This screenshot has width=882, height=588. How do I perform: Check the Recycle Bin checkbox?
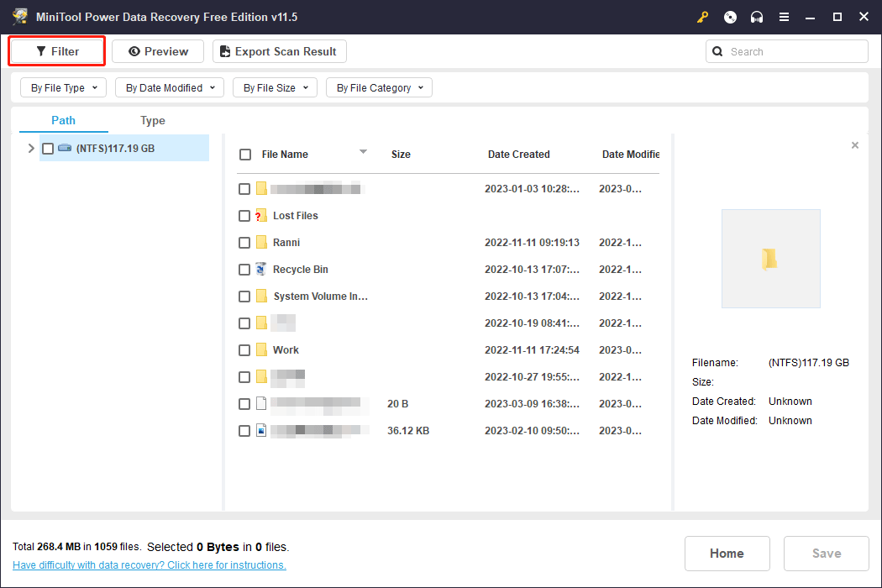point(244,270)
